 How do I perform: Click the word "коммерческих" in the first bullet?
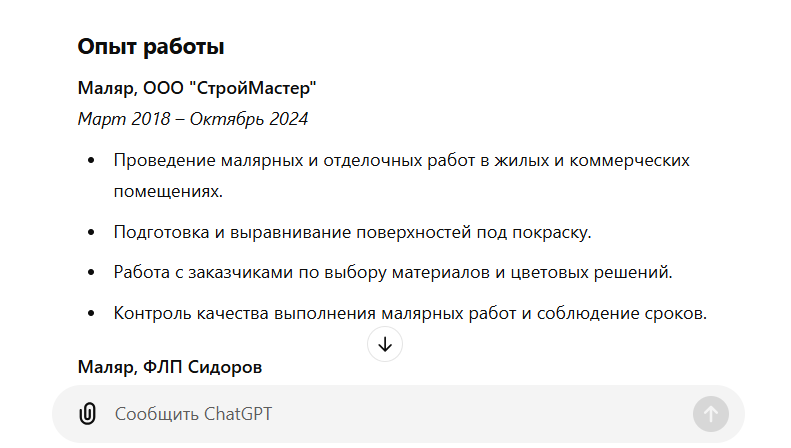pos(638,160)
